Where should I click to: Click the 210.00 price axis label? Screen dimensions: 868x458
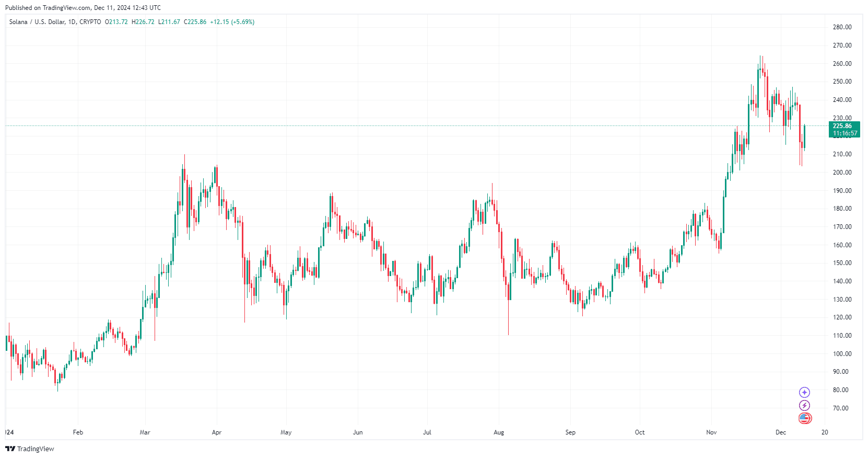[842, 154]
